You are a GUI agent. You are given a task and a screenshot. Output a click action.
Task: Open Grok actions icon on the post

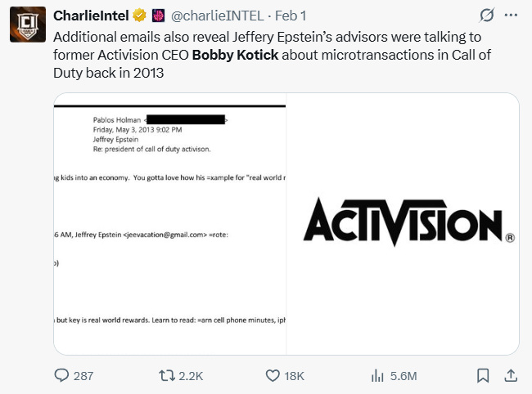(488, 16)
